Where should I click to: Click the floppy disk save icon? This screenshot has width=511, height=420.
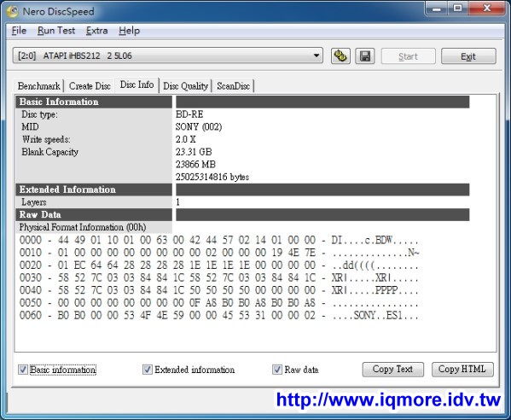click(364, 56)
